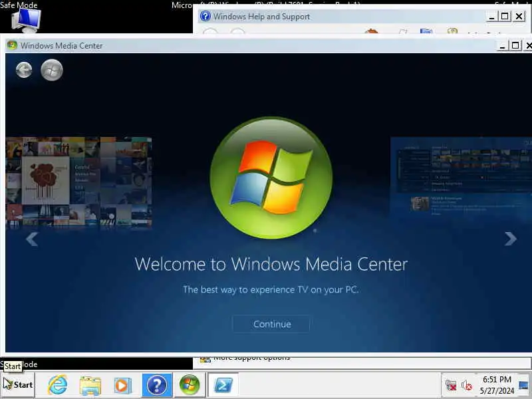Image resolution: width=532 pixels, height=399 pixels.
Task: Launch Internet Explorer from taskbar
Action: (57, 385)
